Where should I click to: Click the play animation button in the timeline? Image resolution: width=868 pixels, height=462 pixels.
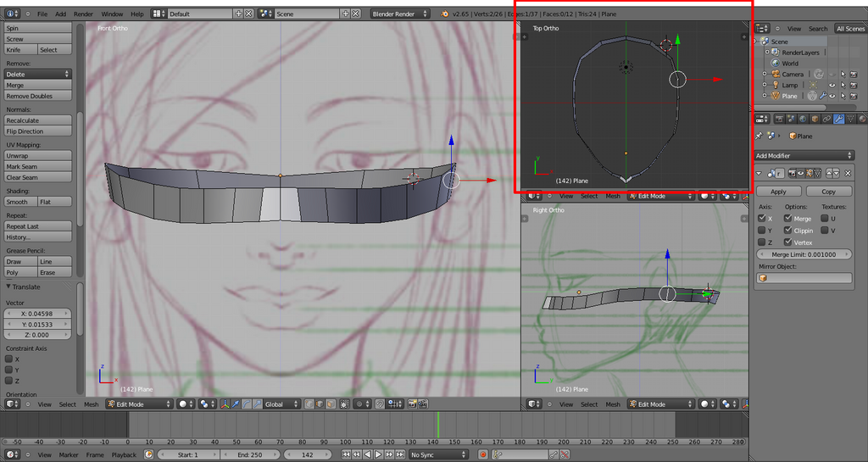coord(378,455)
